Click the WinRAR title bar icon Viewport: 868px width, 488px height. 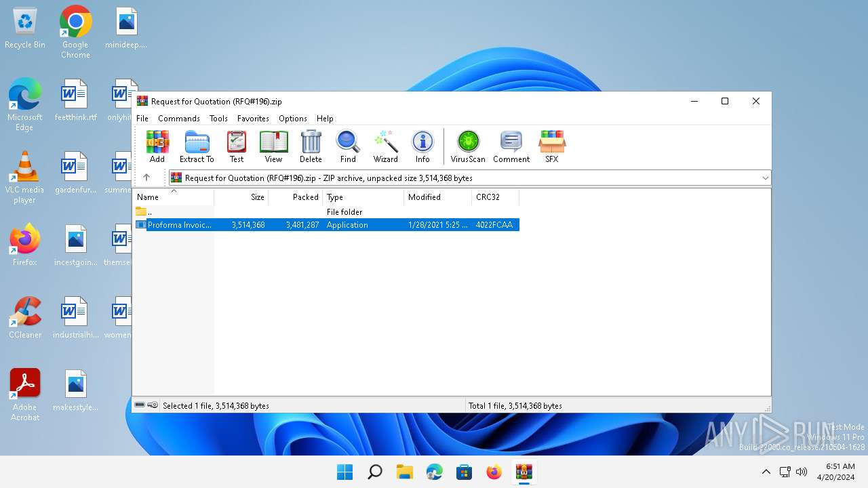pyautogui.click(x=142, y=101)
